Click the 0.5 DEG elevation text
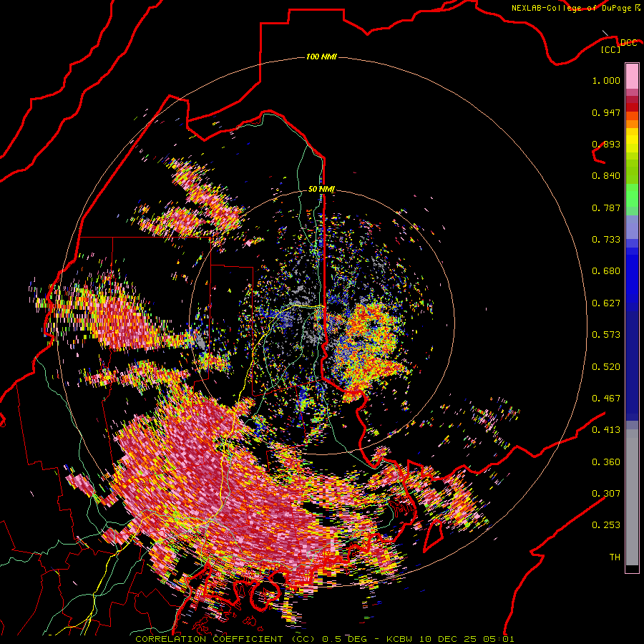The height and width of the screenshot is (644, 644). 345,639
